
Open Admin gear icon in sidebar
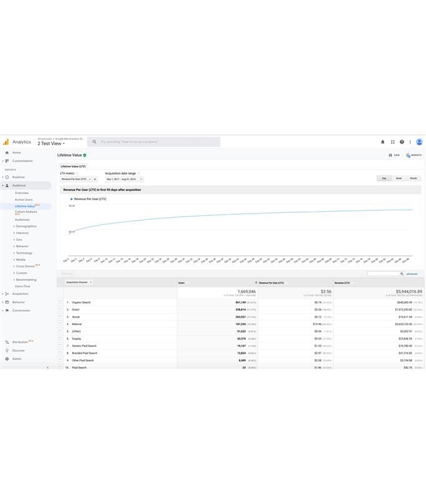click(x=7, y=359)
